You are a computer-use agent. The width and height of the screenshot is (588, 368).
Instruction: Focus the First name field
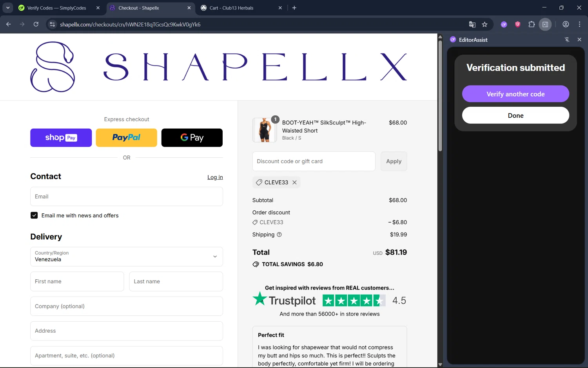click(77, 282)
